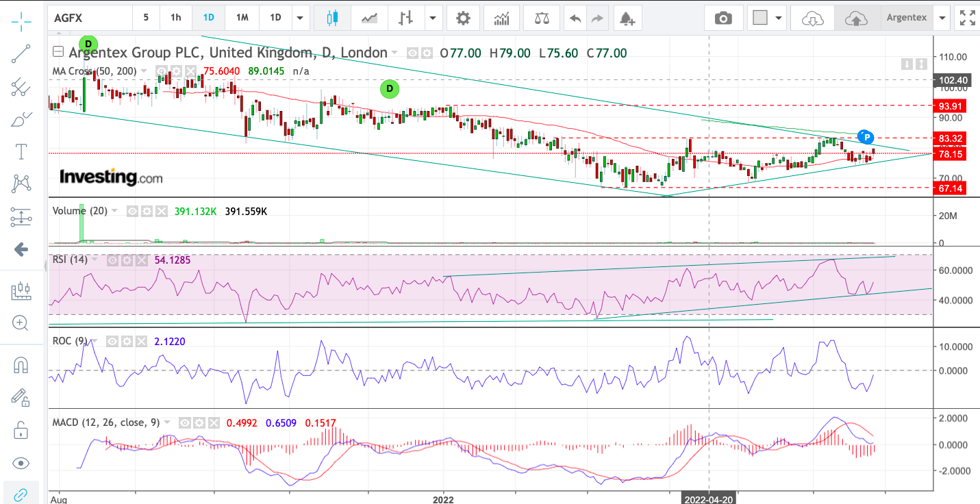Image resolution: width=980 pixels, height=504 pixels.
Task: Switch to area chart style
Action: [x=369, y=18]
